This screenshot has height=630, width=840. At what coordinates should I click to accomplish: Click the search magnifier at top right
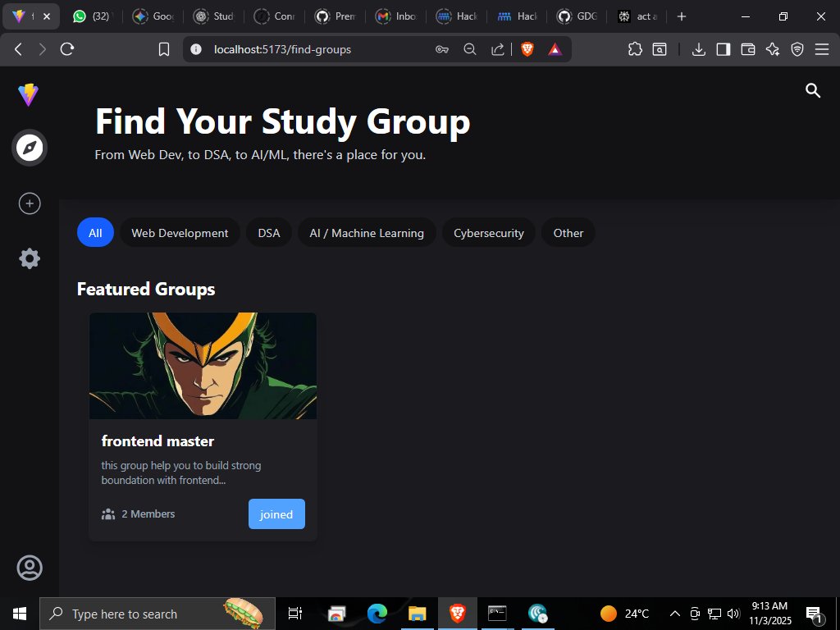tap(813, 90)
